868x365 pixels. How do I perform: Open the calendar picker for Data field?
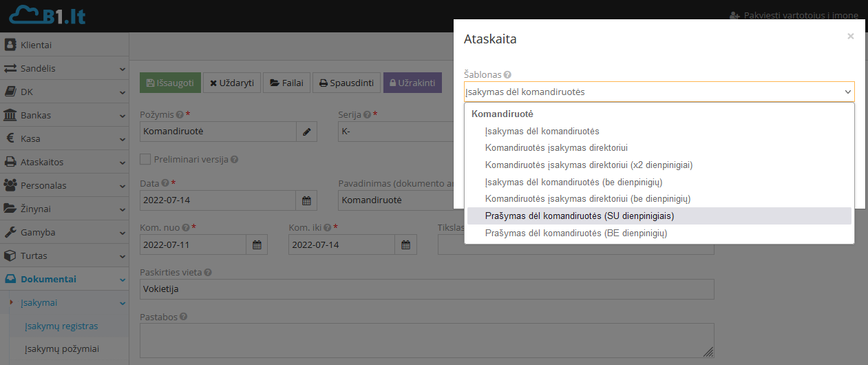coord(306,200)
